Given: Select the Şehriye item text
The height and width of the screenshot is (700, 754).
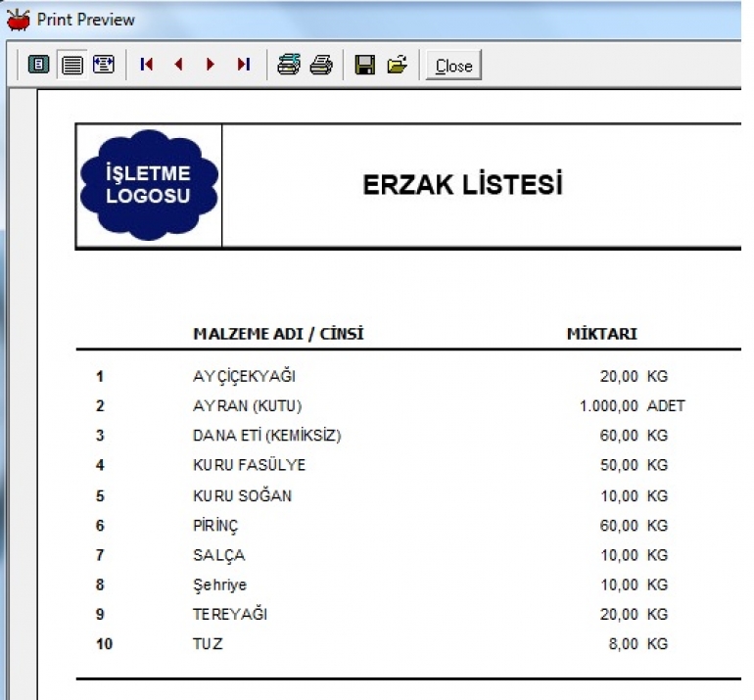Looking at the screenshot, I should [219, 585].
